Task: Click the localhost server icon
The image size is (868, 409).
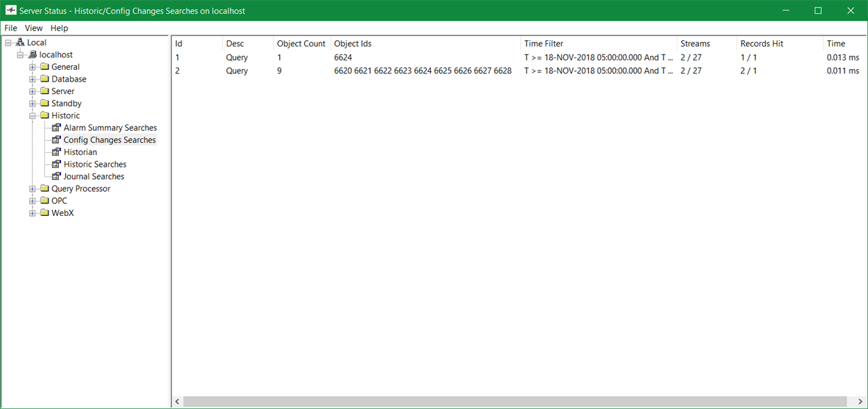Action: pyautogui.click(x=32, y=55)
